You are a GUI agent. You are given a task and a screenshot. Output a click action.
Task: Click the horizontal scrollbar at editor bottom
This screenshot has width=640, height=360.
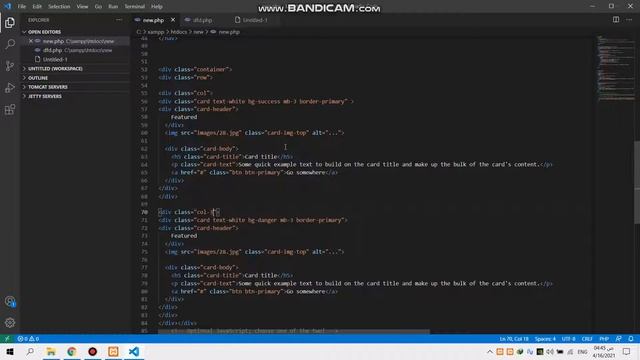(x=294, y=331)
